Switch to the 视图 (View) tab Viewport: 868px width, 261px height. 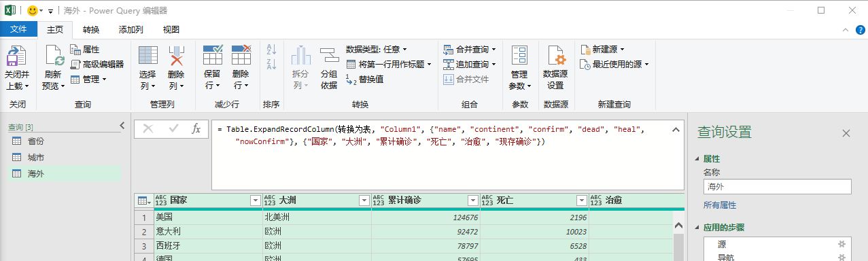point(171,29)
